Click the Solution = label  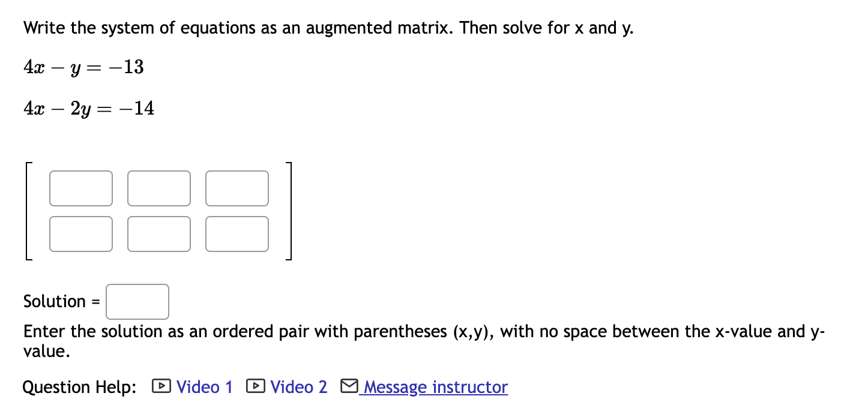61,301
